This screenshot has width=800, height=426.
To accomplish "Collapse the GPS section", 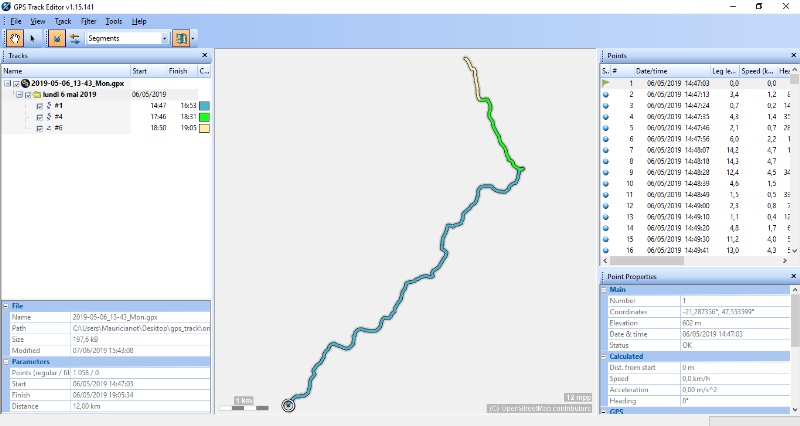I will (x=604, y=411).
